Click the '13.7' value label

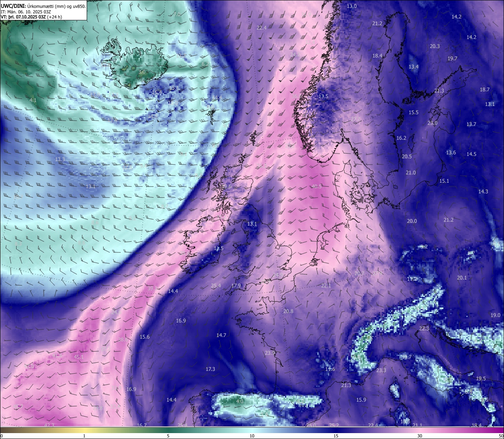pyautogui.click(x=471, y=124)
